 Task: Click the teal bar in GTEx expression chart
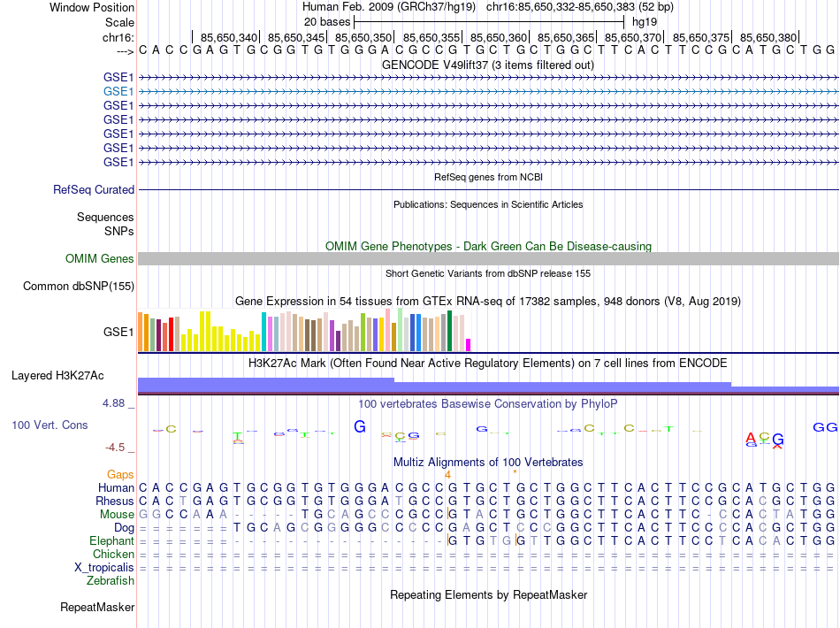click(264, 333)
